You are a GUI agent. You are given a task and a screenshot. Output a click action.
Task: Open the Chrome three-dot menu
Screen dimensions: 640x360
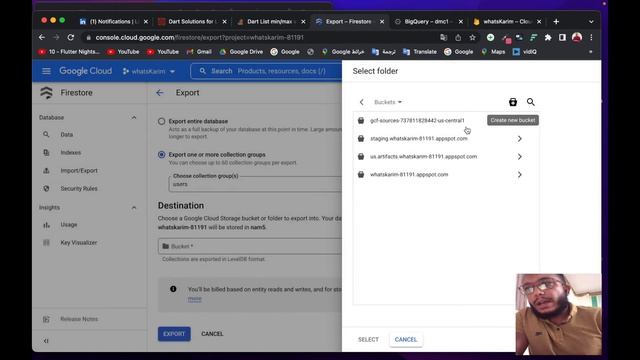pos(591,38)
